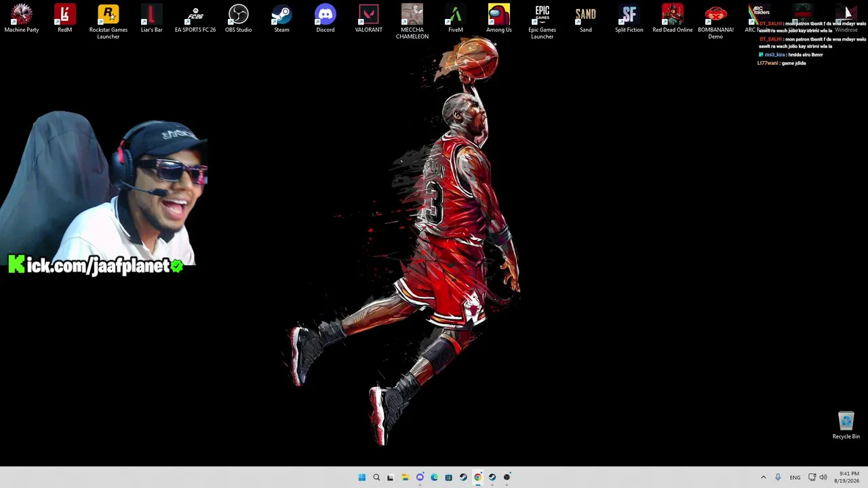
Task: Open network settings from the tray
Action: coord(812,477)
